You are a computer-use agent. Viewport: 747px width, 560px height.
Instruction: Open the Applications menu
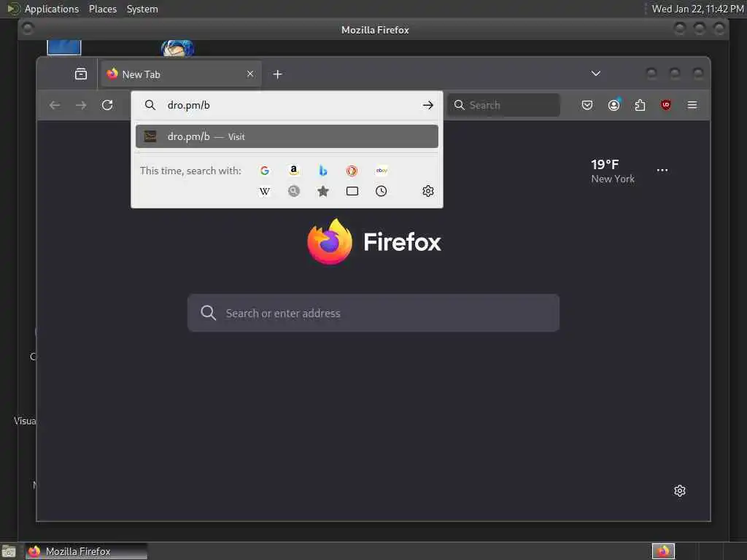52,9
